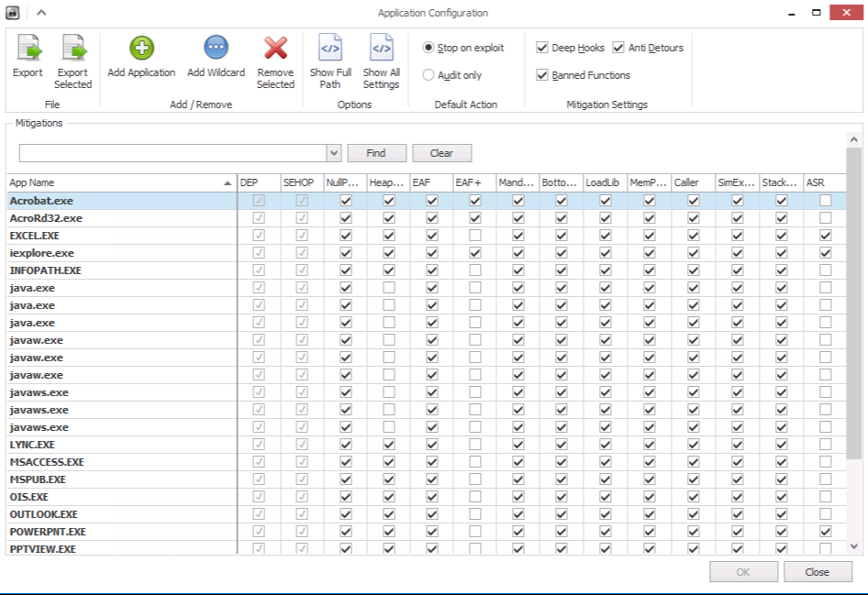Uncheck the Deep Hooks checkbox

click(542, 48)
